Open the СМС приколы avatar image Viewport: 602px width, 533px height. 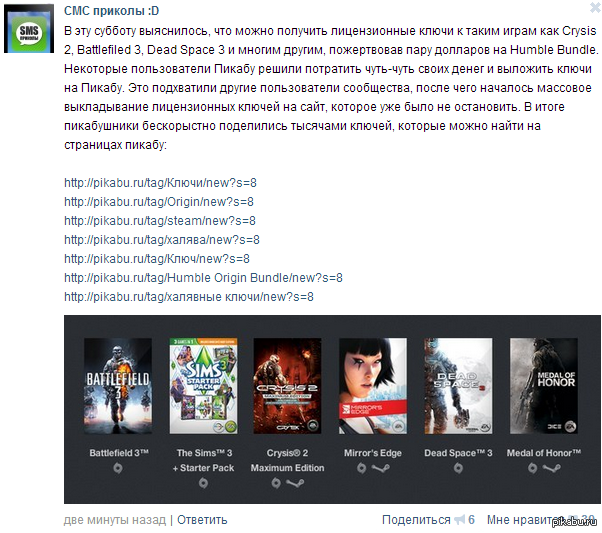(x=29, y=29)
